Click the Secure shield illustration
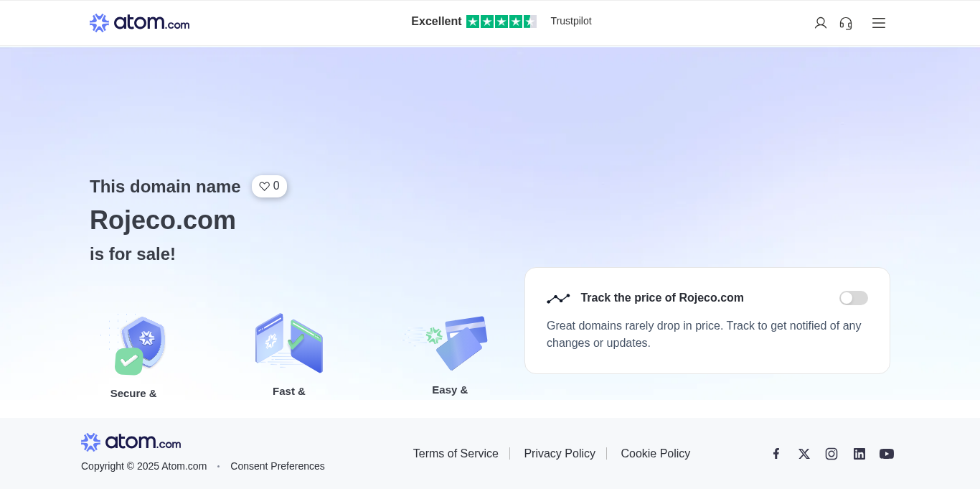Image resolution: width=980 pixels, height=489 pixels. [x=141, y=345]
